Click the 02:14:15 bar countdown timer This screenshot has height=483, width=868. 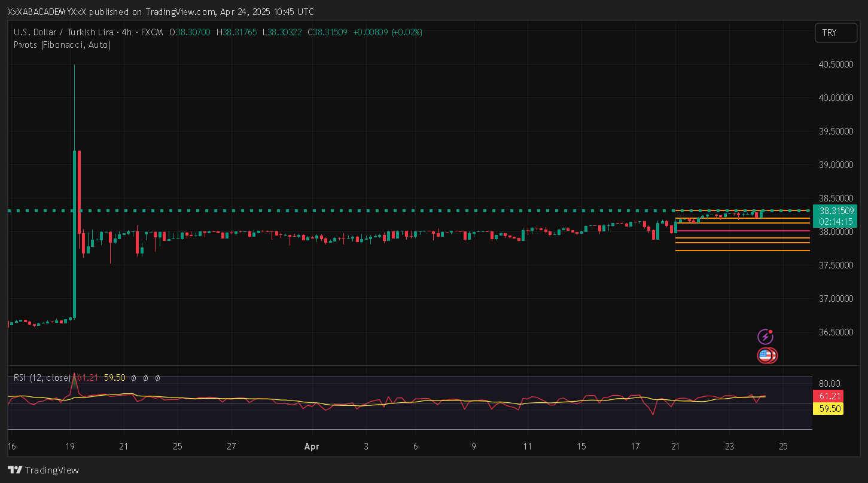pyautogui.click(x=835, y=222)
